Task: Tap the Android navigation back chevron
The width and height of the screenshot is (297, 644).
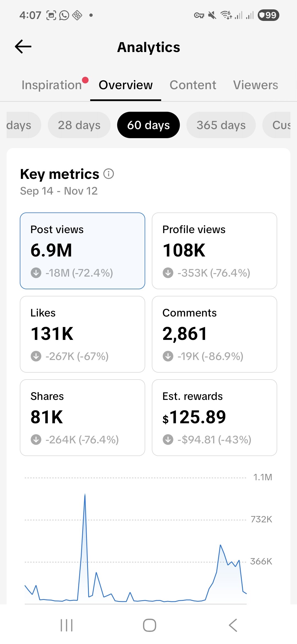Action: [x=233, y=625]
